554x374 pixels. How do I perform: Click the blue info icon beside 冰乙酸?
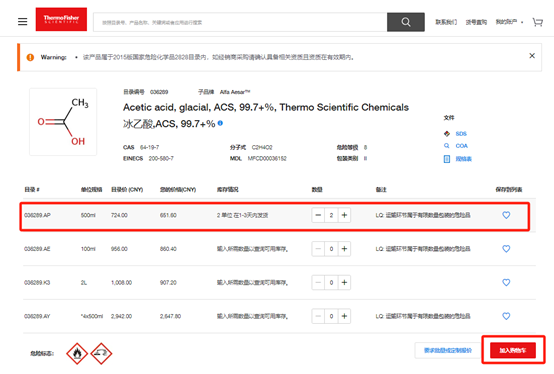tap(220, 123)
